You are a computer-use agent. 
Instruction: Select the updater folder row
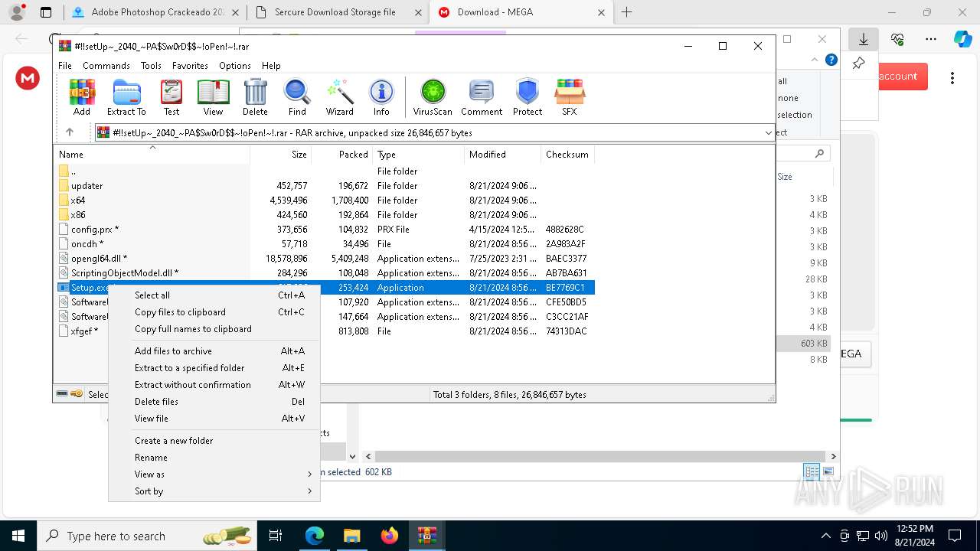coord(325,186)
